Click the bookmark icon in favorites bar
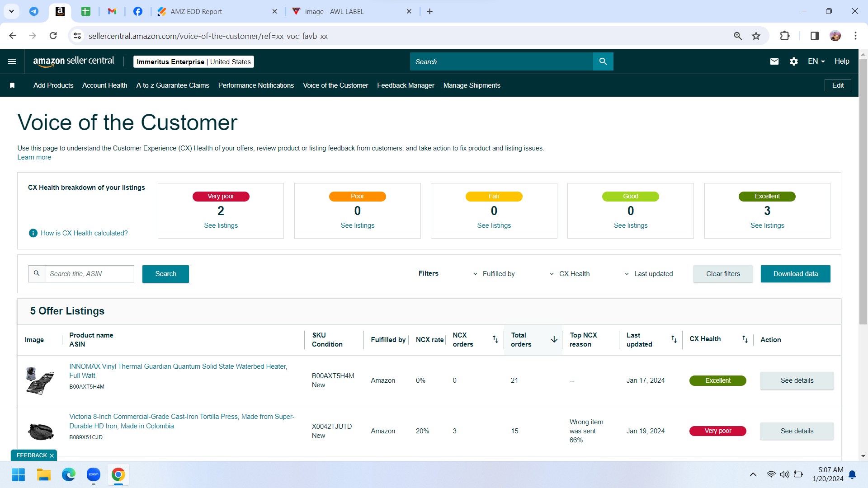Image resolution: width=868 pixels, height=488 pixels. (x=12, y=85)
